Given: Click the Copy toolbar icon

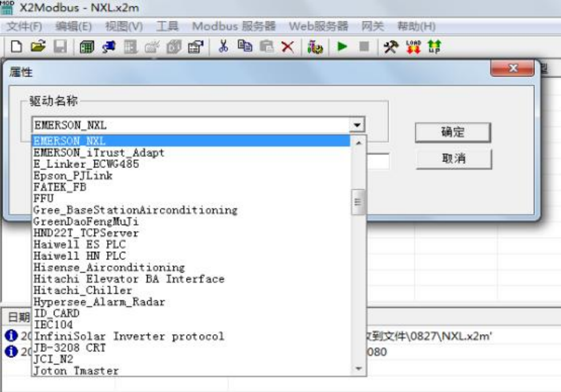Looking at the screenshot, I should [245, 46].
